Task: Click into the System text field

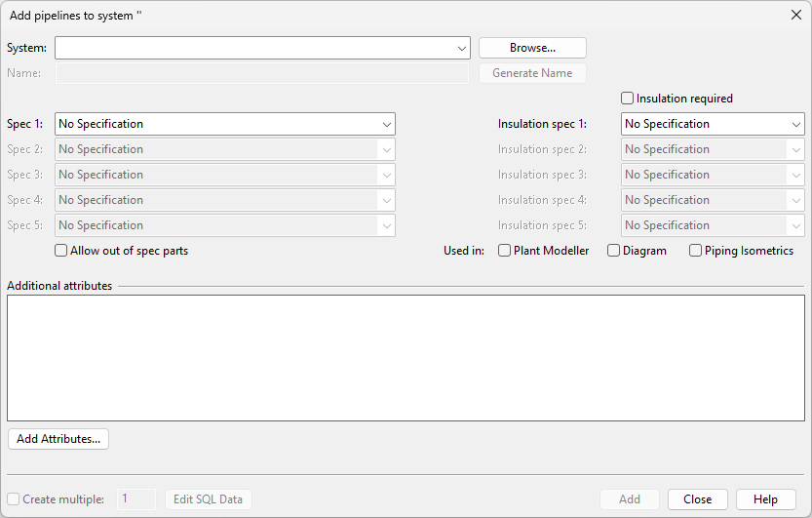Action: (253, 48)
